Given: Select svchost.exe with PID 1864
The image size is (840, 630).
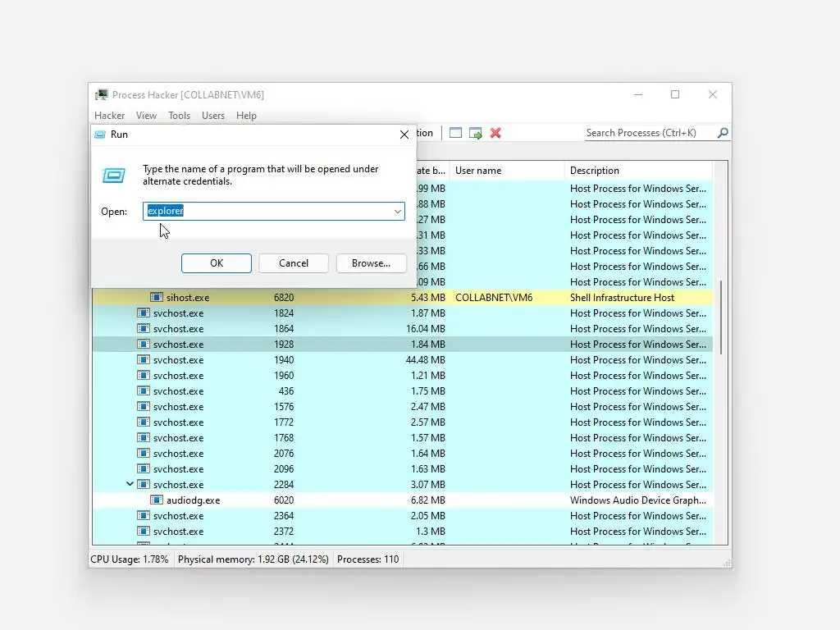Looking at the screenshot, I should pos(402,328).
